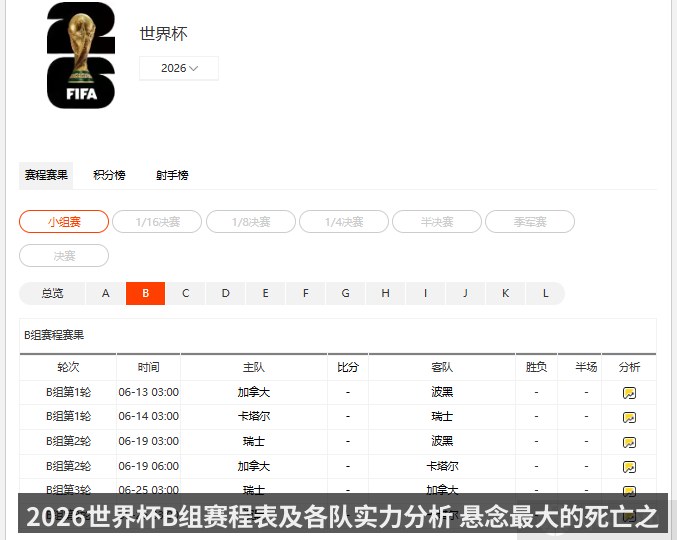Click the time 06-19 03:00
Image resolution: width=677 pixels, height=540 pixels.
[149, 442]
